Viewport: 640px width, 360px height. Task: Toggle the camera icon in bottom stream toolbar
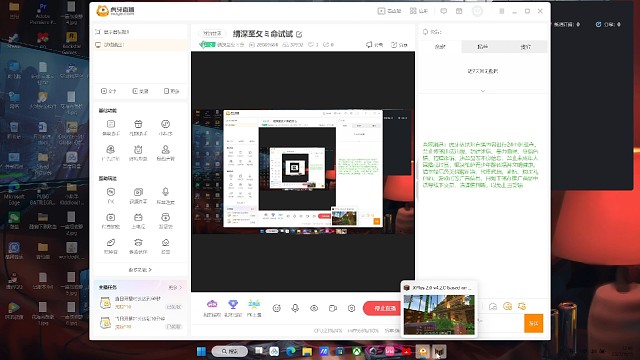point(333,308)
